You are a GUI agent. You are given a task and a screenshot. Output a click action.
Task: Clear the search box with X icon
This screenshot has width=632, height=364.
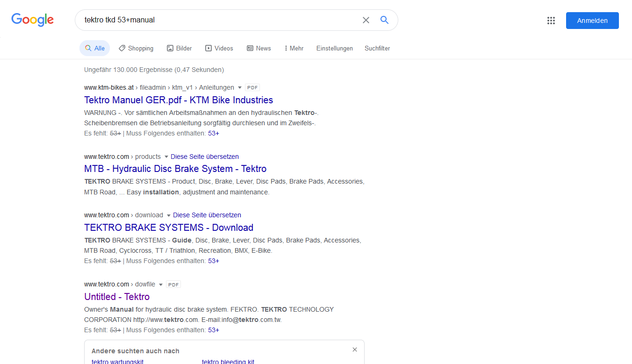coord(366,20)
